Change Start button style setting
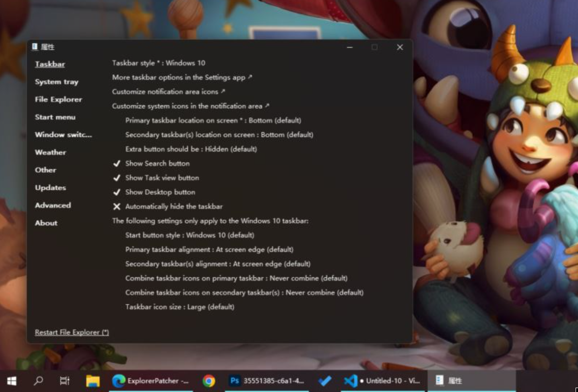Screen dimensions: 578x392 click(190, 235)
